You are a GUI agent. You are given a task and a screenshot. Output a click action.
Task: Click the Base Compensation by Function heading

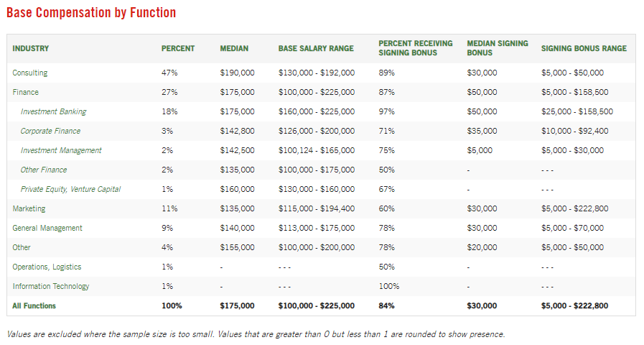(90, 13)
